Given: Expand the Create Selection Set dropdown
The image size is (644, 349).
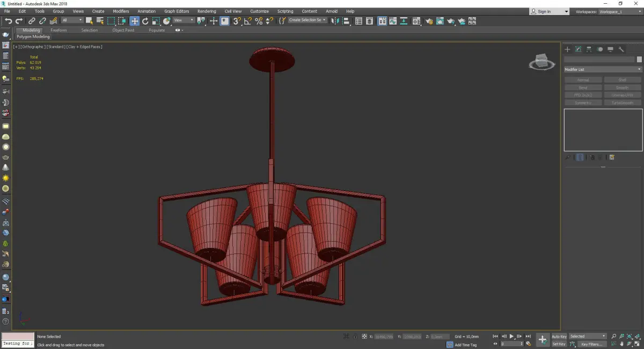Looking at the screenshot, I should [x=308, y=20].
